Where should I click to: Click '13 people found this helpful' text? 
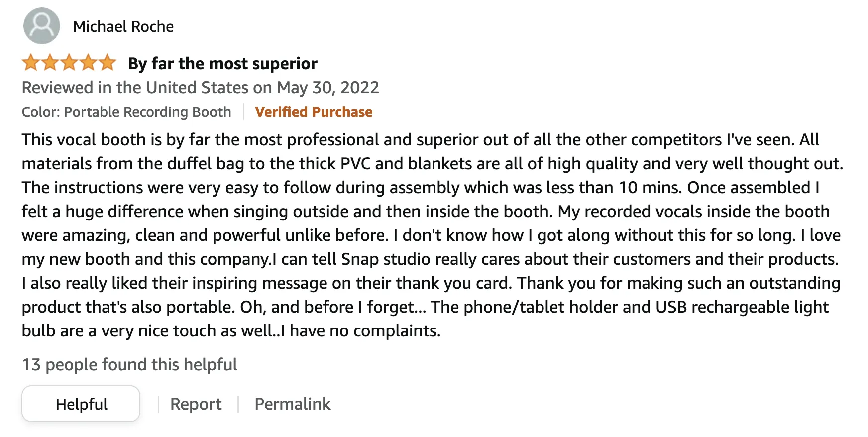[x=129, y=365]
